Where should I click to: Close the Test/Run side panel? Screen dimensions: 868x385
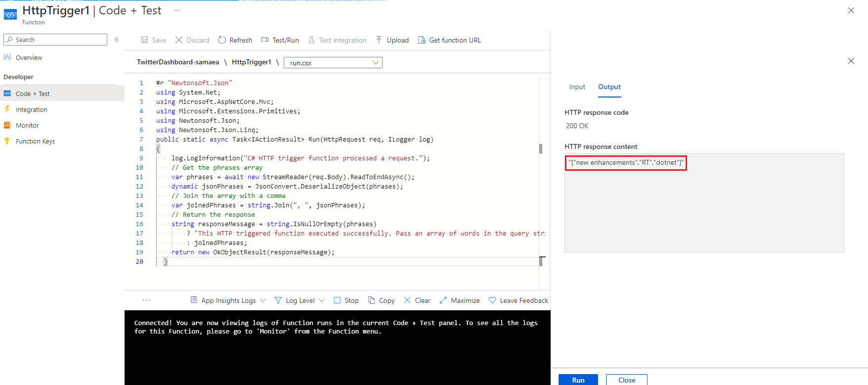coord(851,61)
